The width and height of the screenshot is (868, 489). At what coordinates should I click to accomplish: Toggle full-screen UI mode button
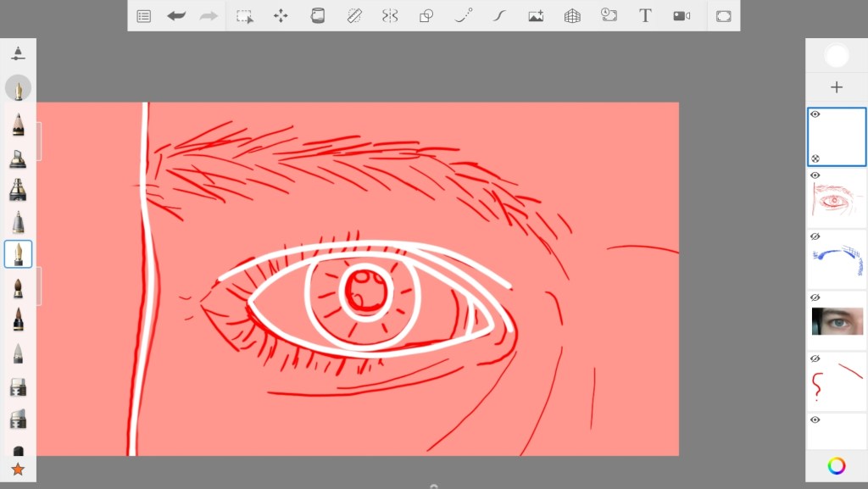723,16
